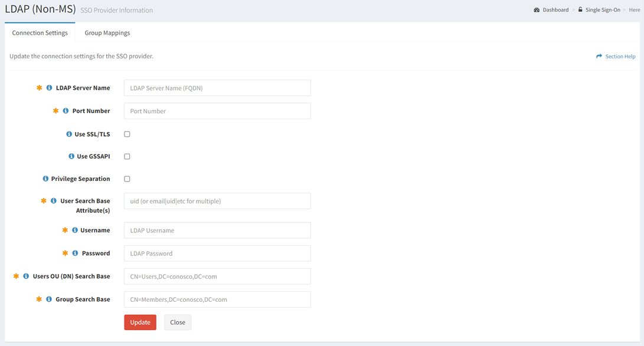This screenshot has height=346, width=644.
Task: Open the info tooltip for Use SSL/TLS
Action: 68,134
